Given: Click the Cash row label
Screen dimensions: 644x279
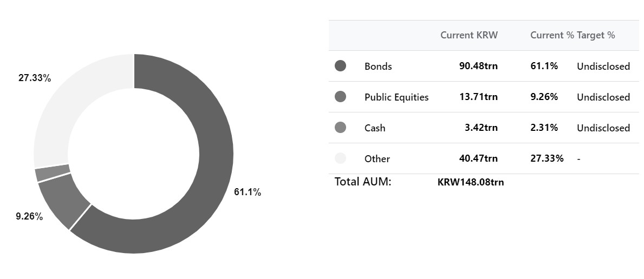Looking at the screenshot, I should [375, 128].
